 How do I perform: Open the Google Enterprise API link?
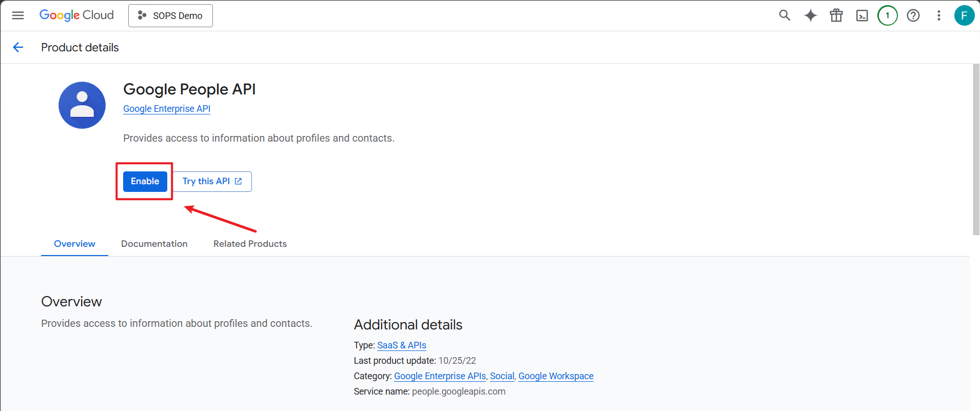tap(167, 109)
